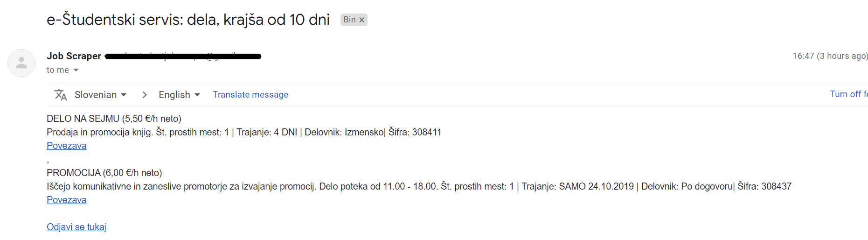The height and width of the screenshot is (240, 868).
Task: Open the English target language dropdown
Action: 179,95
